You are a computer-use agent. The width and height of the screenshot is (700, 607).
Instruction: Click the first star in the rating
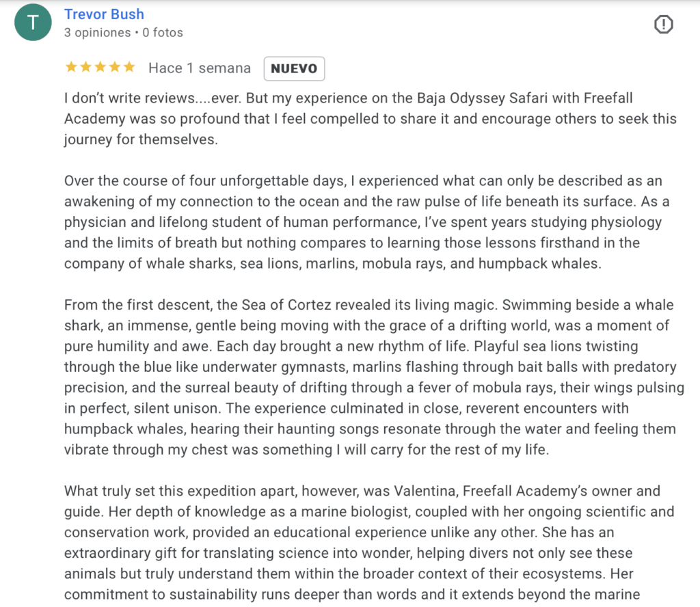point(71,67)
